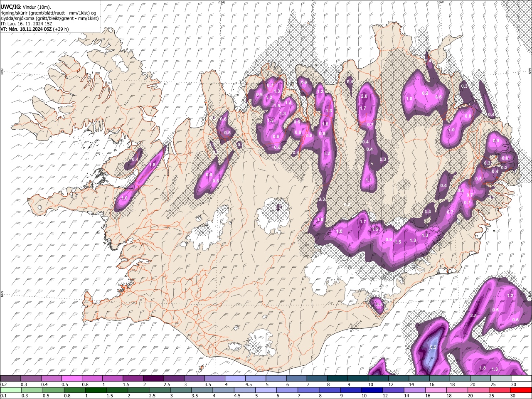The height and width of the screenshot is (399, 532).
Task: Click the '9' label in the green legend row
Action: pos(342,396)
